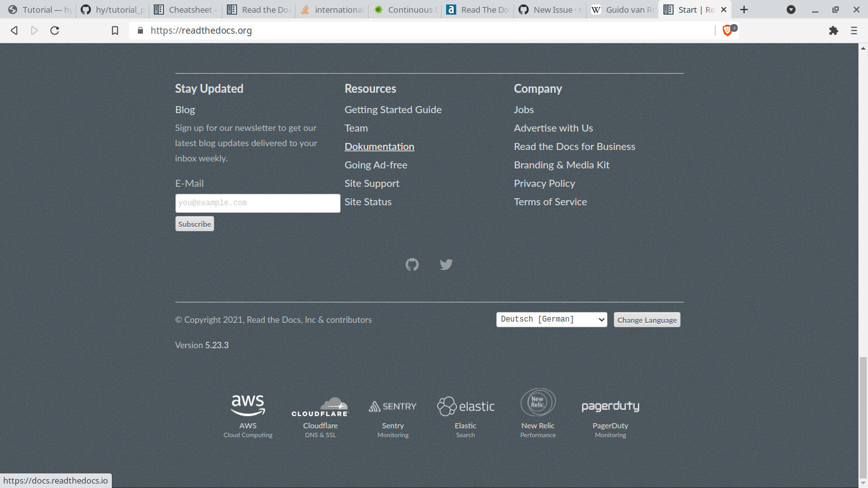Viewport: 868px width, 488px height.
Task: Open the language selection dropdown showing Deutsch
Action: 552,319
